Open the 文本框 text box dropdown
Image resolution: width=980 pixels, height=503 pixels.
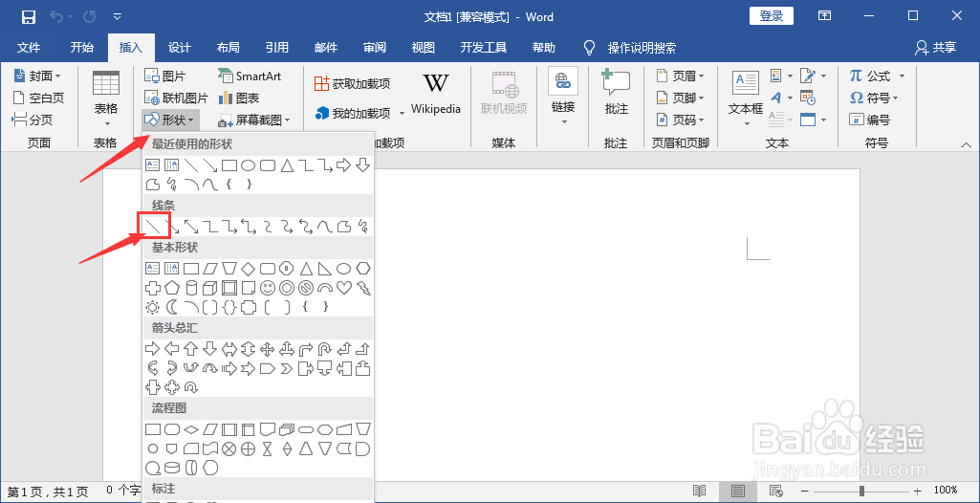[x=746, y=98]
